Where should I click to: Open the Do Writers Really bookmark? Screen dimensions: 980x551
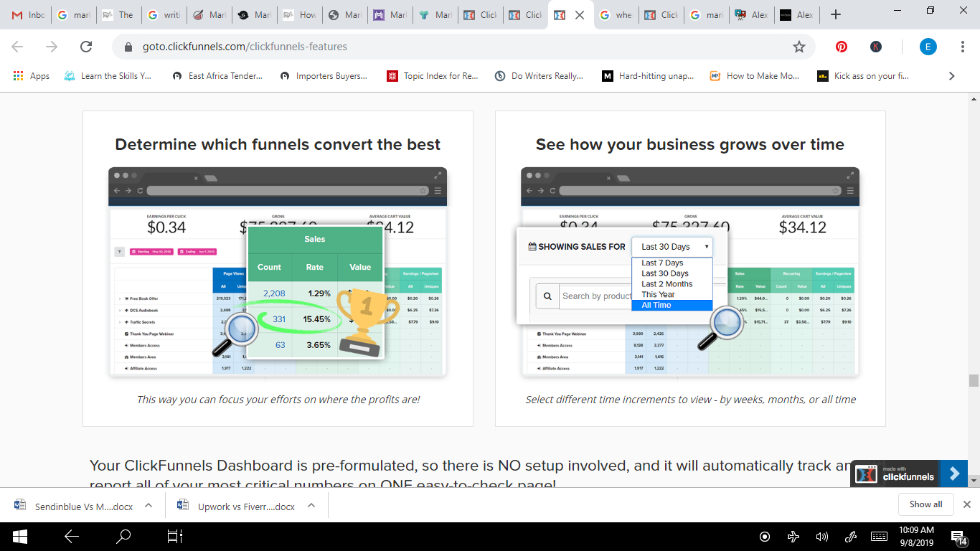coord(539,75)
